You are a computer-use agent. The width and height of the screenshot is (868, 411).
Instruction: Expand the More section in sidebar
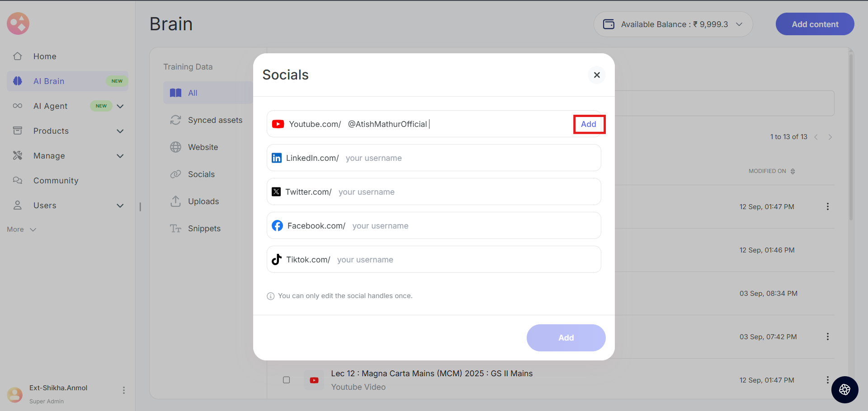tap(21, 229)
